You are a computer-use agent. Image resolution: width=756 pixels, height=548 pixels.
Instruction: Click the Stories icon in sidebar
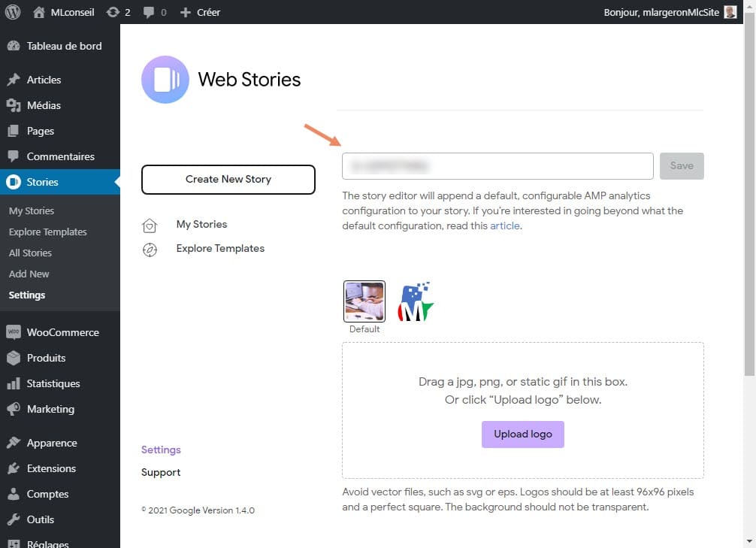14,182
